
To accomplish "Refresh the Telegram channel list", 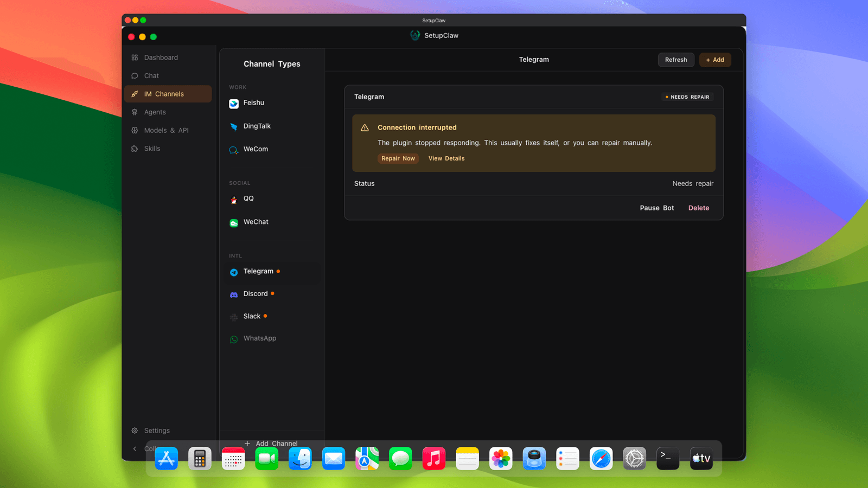I will click(x=676, y=60).
